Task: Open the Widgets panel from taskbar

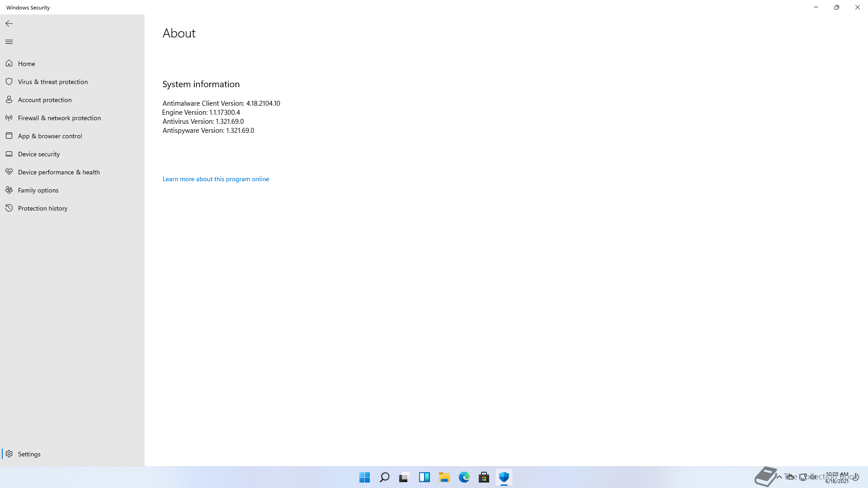Action: 425,477
